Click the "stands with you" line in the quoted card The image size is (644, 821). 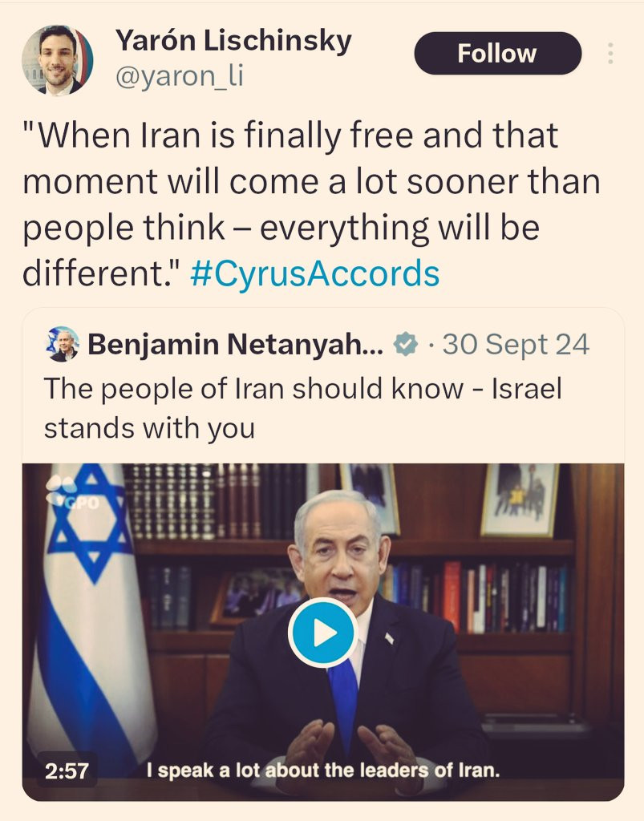[150, 428]
